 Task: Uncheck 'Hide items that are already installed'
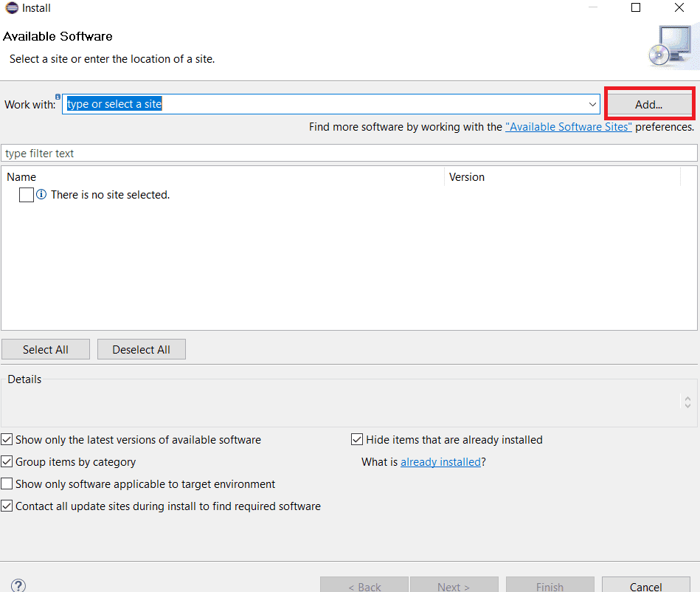(357, 439)
